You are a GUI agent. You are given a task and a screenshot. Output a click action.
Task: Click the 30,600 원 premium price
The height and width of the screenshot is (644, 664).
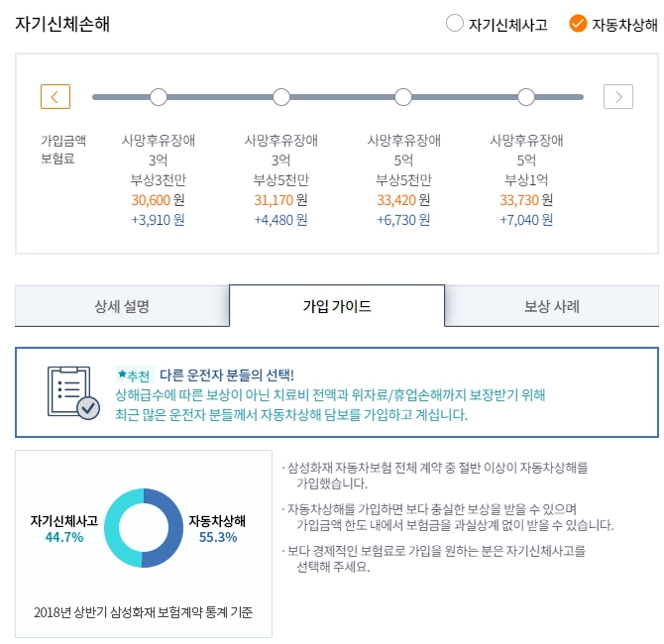158,200
